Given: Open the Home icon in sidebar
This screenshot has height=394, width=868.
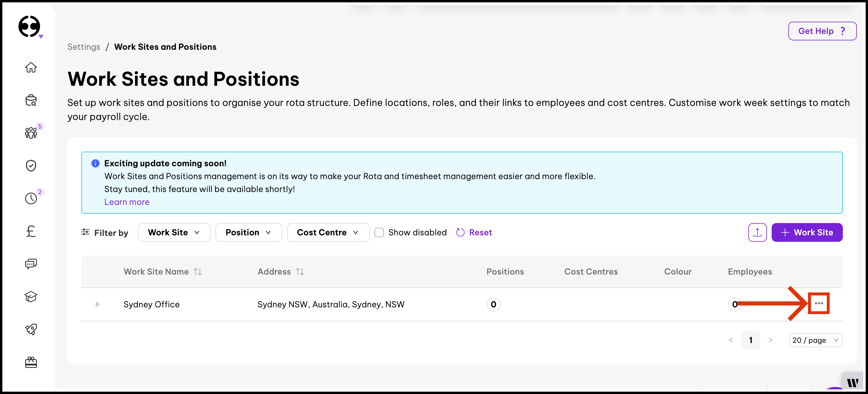Looking at the screenshot, I should click(x=31, y=67).
